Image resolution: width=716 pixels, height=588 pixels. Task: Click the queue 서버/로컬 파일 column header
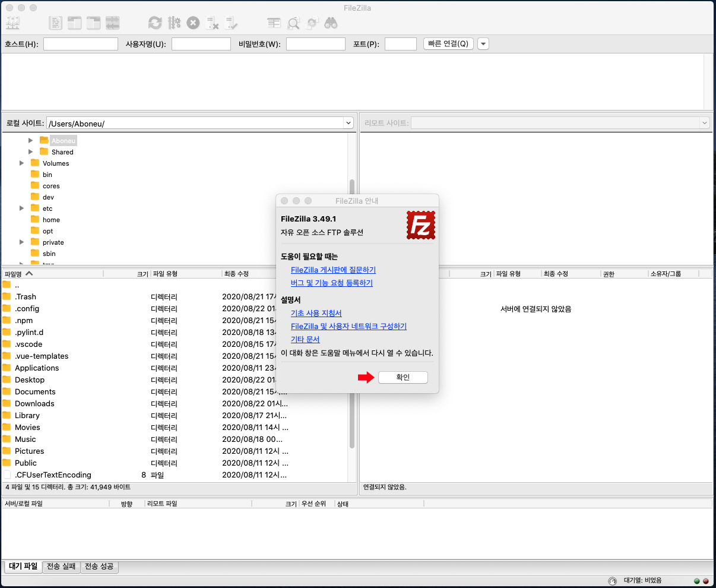56,504
